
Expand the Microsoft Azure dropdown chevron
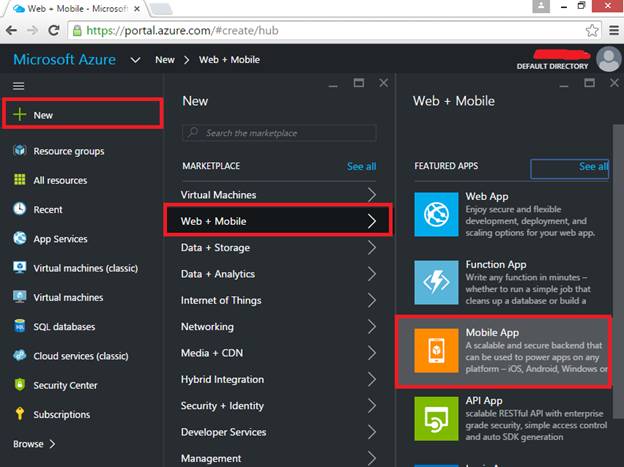[135, 60]
